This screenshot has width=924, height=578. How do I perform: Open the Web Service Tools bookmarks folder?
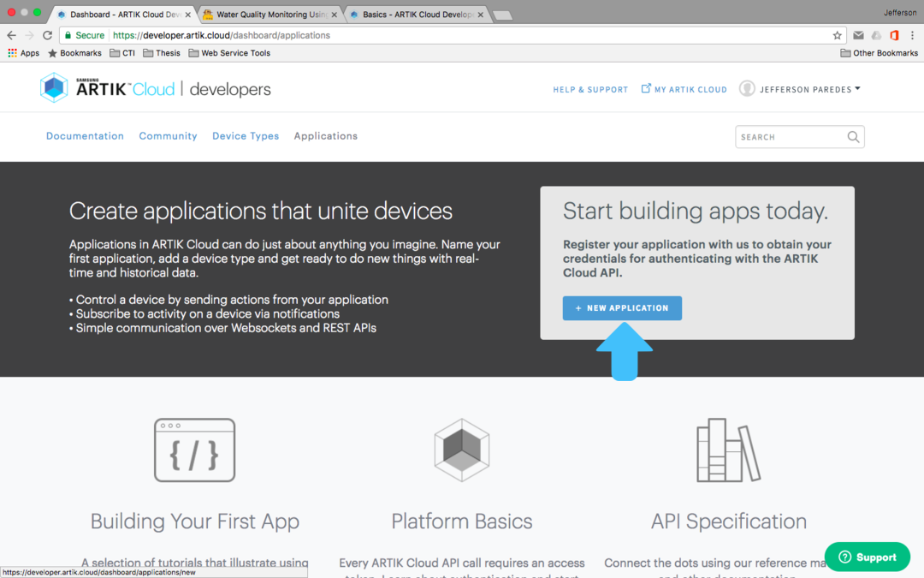pyautogui.click(x=229, y=53)
